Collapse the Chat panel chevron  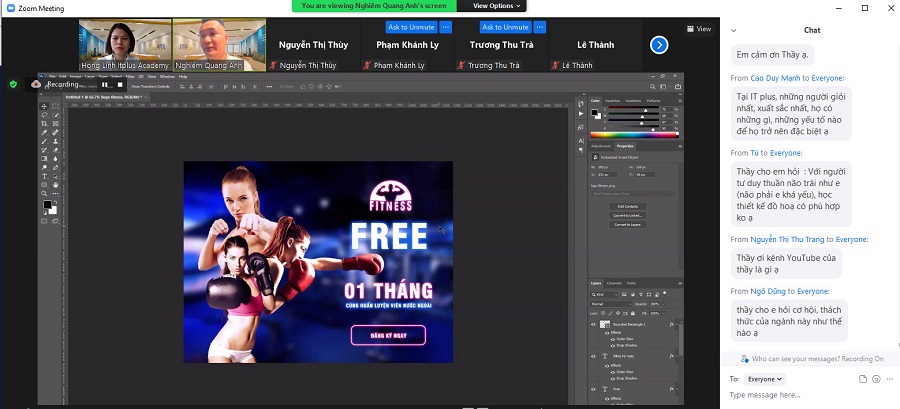pos(736,30)
